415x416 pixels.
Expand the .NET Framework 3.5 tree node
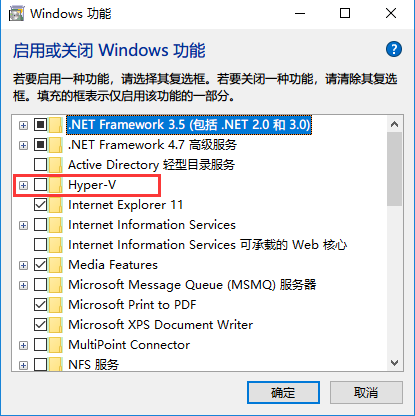pyautogui.click(x=23, y=125)
